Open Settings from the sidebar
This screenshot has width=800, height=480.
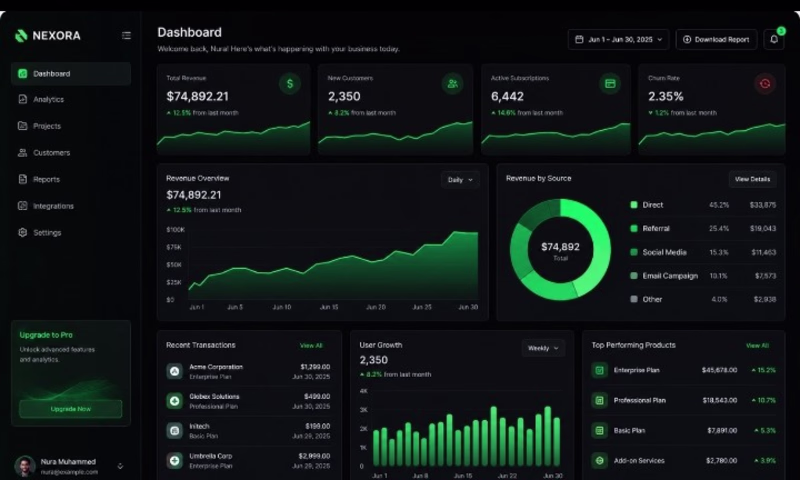(x=71, y=232)
